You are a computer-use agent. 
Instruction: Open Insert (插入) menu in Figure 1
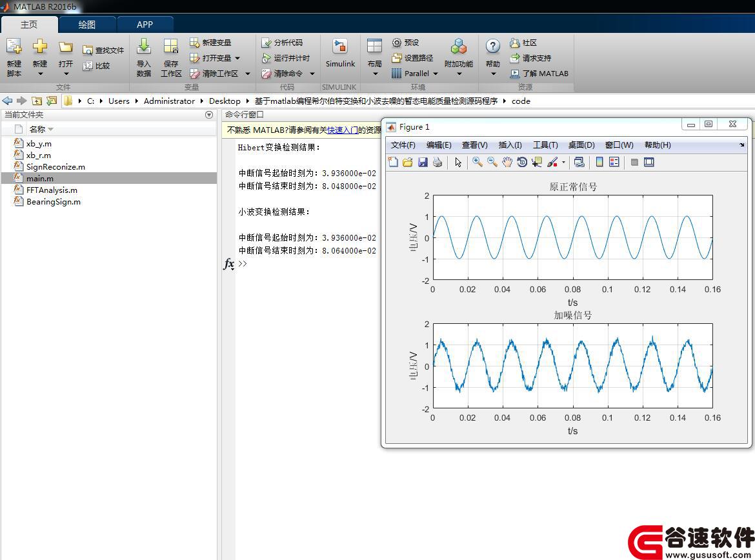tap(510, 145)
